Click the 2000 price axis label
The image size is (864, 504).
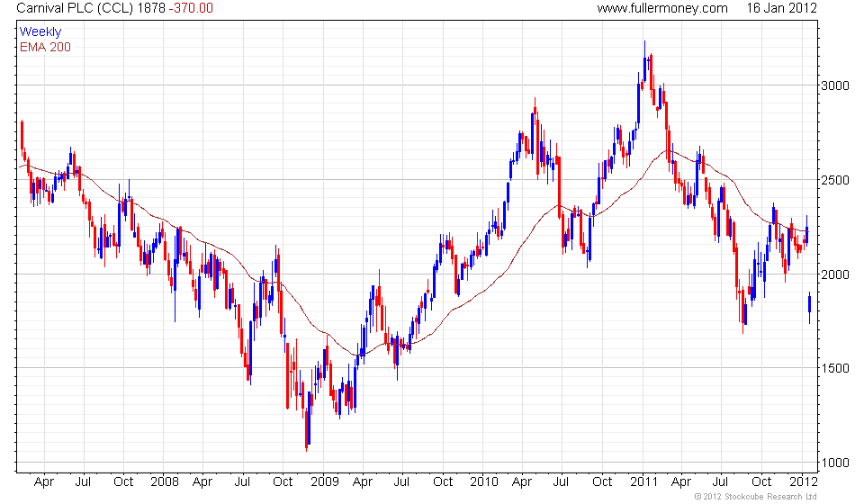pyautogui.click(x=835, y=274)
